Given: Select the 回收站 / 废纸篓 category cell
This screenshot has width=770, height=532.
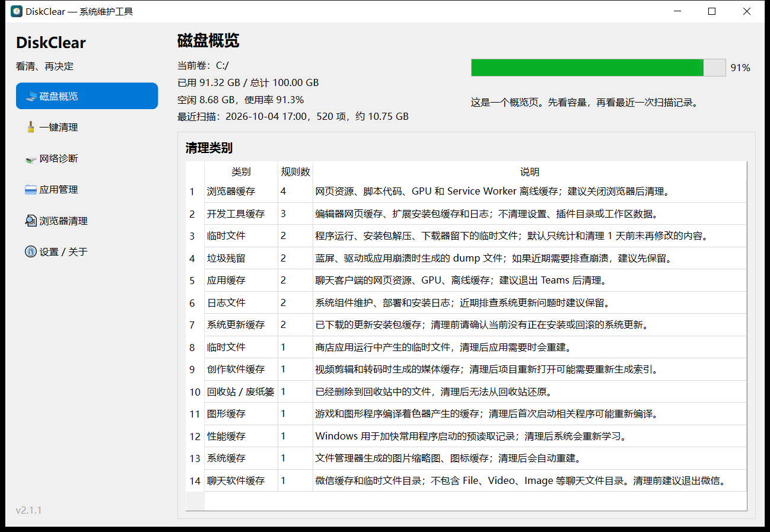Looking at the screenshot, I should click(x=241, y=391).
